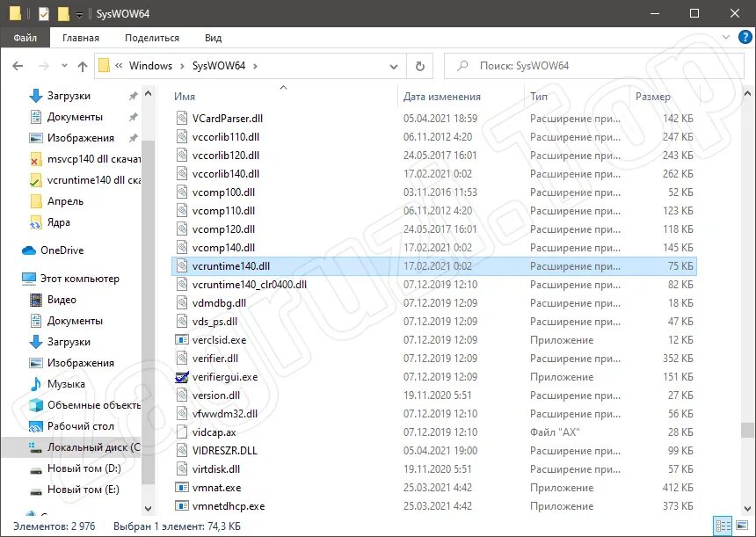Select Новый том (D:) drive
This screenshot has height=537, width=756.
click(x=84, y=468)
